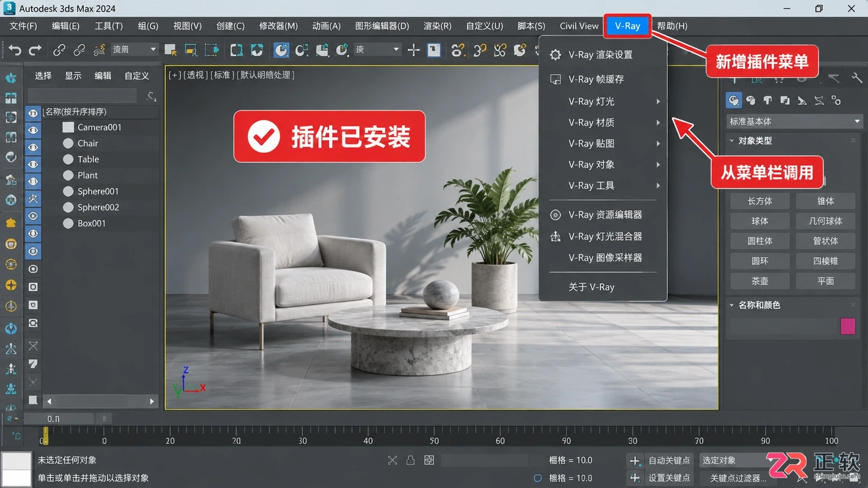Toggle the eye icon in name column header
868x488 pixels.
(x=33, y=113)
